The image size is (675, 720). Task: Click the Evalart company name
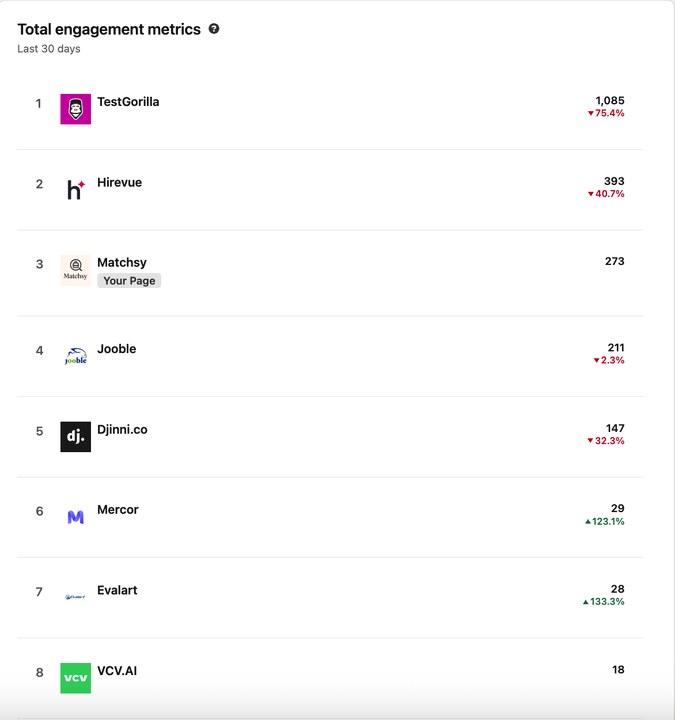117,590
